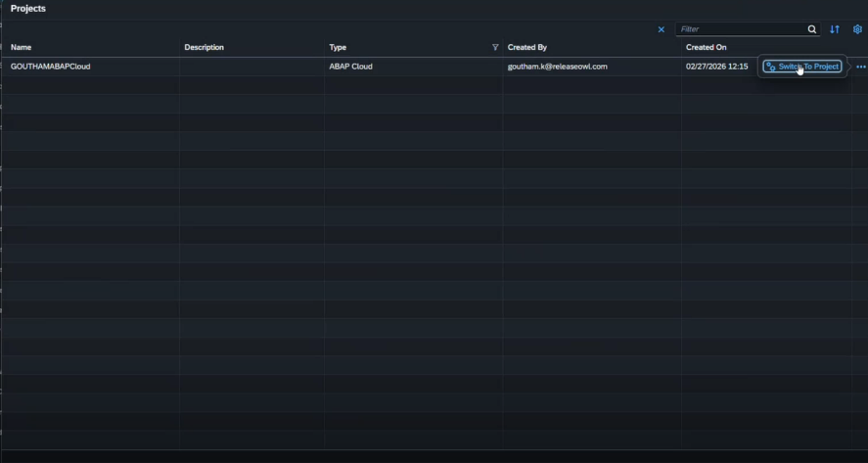Click the Type column header
Screen dimensions: 868x463
(x=338, y=47)
